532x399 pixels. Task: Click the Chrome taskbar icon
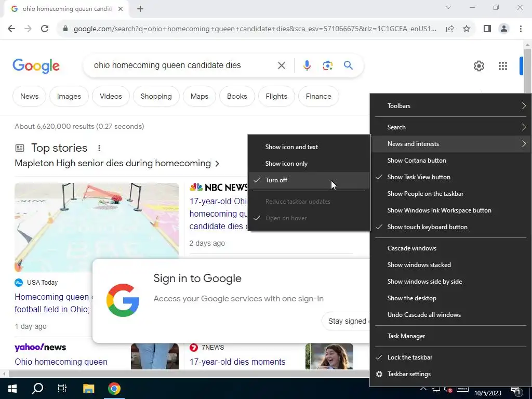(114, 389)
